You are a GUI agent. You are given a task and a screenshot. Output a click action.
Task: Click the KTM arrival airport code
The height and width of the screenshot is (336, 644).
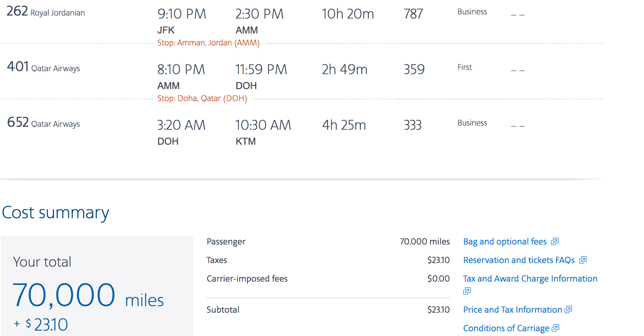tap(246, 141)
